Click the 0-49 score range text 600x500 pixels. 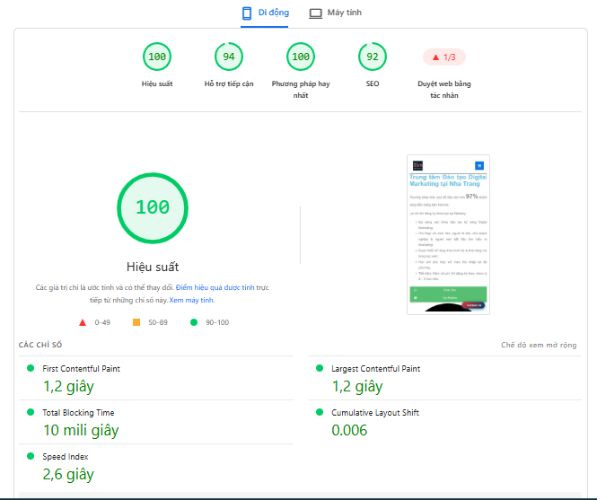(x=102, y=322)
